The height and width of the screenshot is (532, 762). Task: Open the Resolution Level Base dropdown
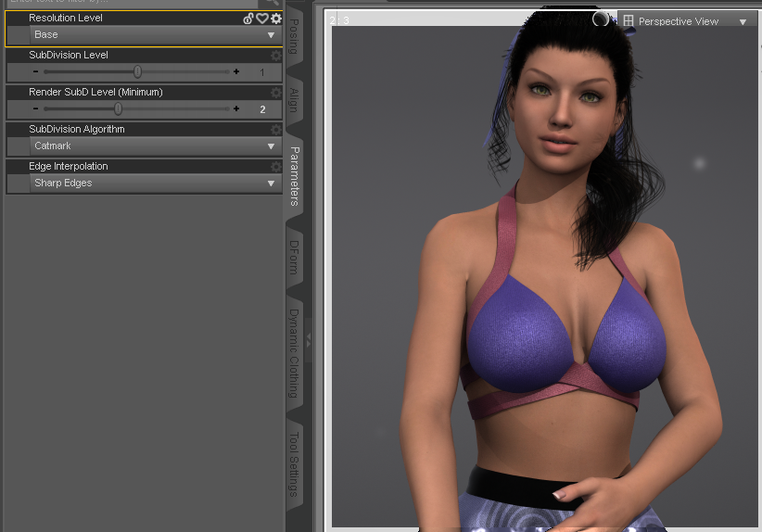point(156,35)
